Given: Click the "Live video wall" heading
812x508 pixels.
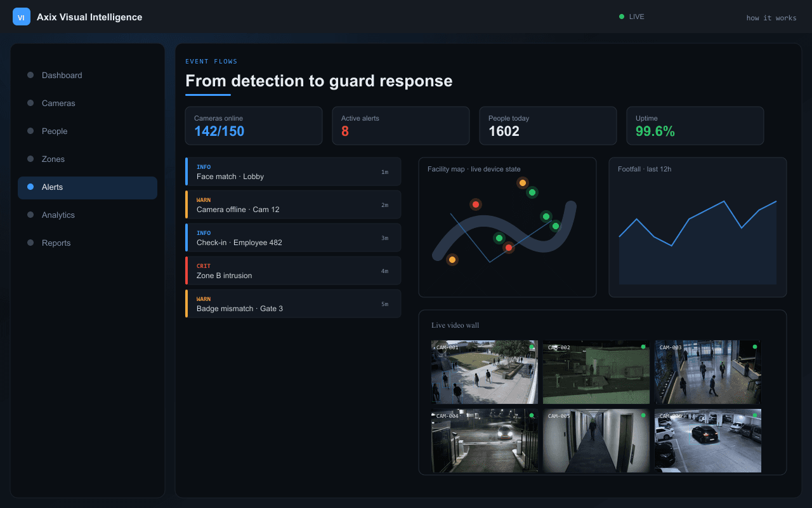Looking at the screenshot, I should click(x=455, y=325).
